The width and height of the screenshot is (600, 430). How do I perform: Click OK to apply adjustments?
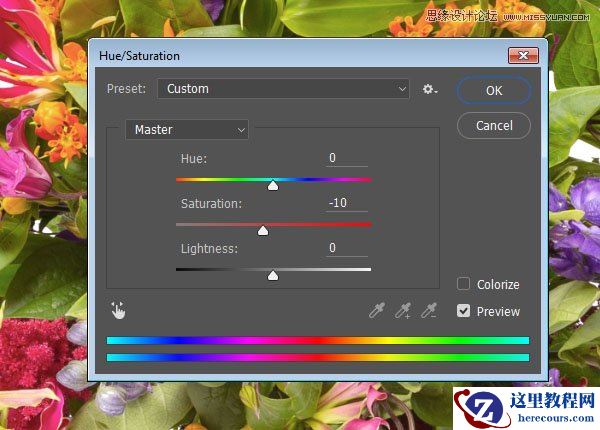pyautogui.click(x=494, y=91)
